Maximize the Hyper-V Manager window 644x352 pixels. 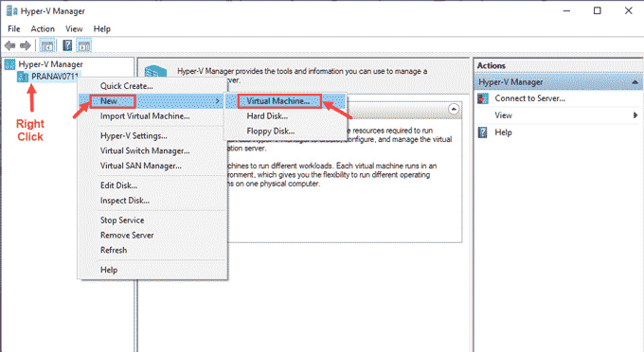tap(598, 10)
